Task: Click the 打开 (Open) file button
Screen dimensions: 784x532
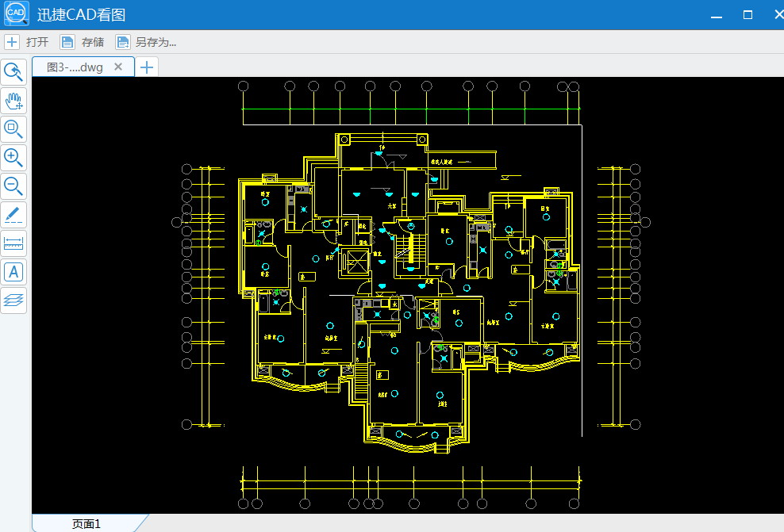Action: 28,42
